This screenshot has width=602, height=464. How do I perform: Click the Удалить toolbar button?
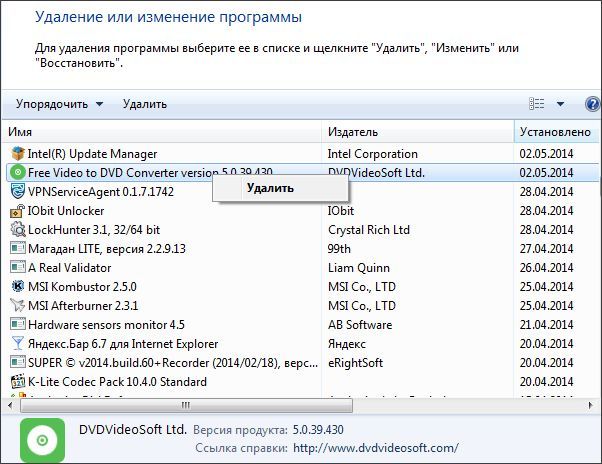(145, 104)
